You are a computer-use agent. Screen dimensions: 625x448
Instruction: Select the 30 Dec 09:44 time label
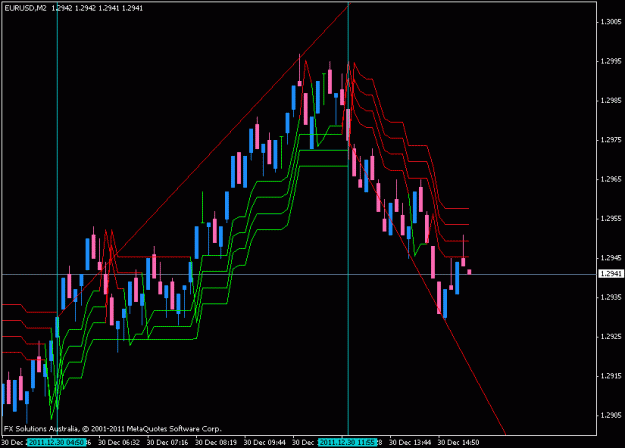point(264,442)
